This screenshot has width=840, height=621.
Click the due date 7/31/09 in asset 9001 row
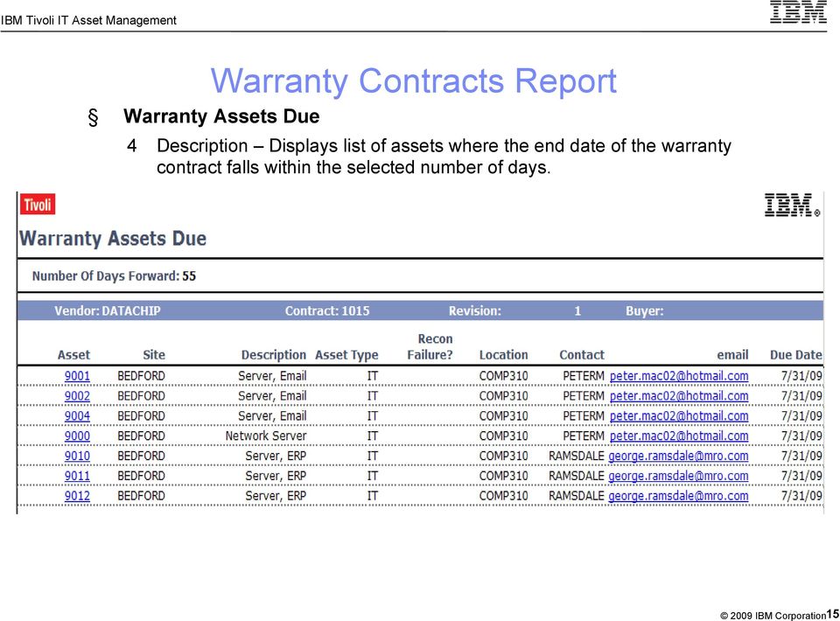click(x=801, y=376)
